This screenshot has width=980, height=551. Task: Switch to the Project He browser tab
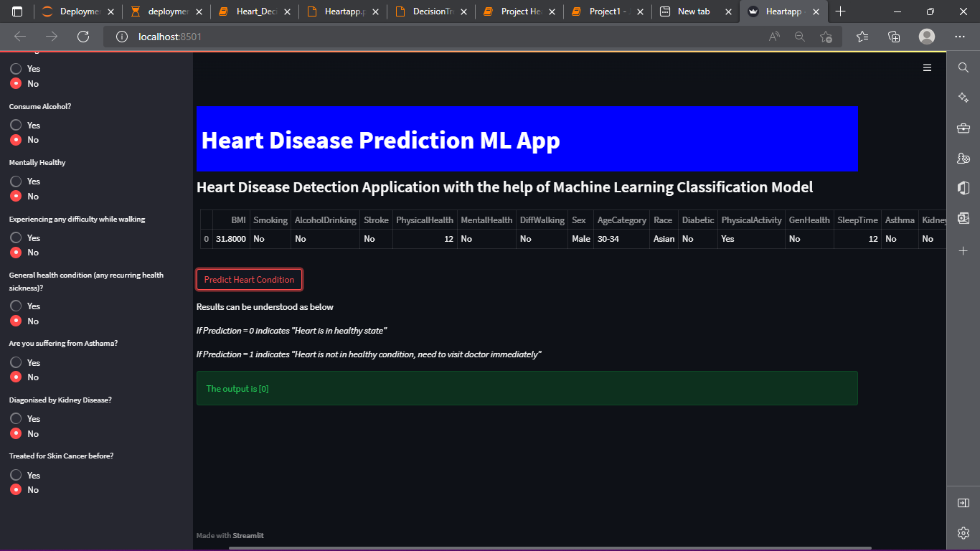pyautogui.click(x=519, y=11)
